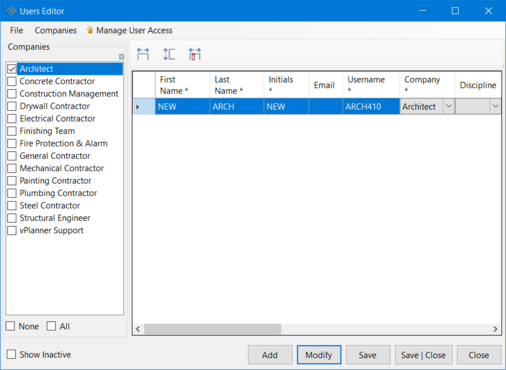The image size is (506, 370).
Task: Check the Finishing Team checkbox
Action: (12, 131)
